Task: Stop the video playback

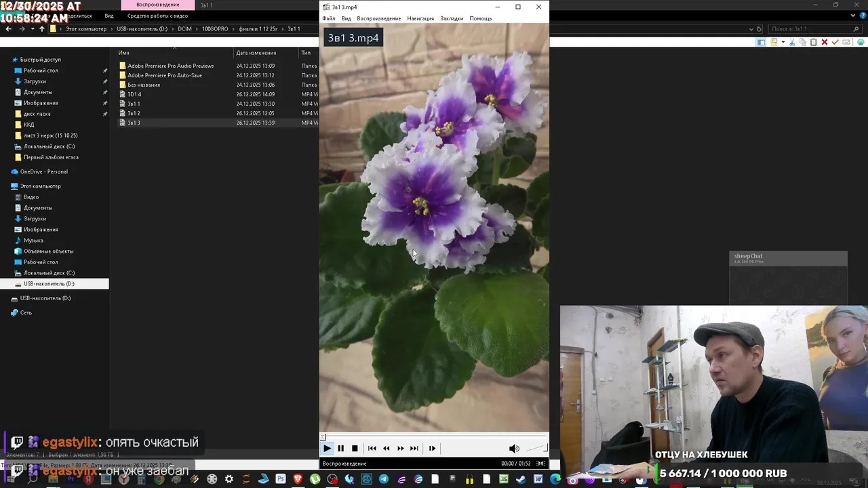Action: (355, 448)
